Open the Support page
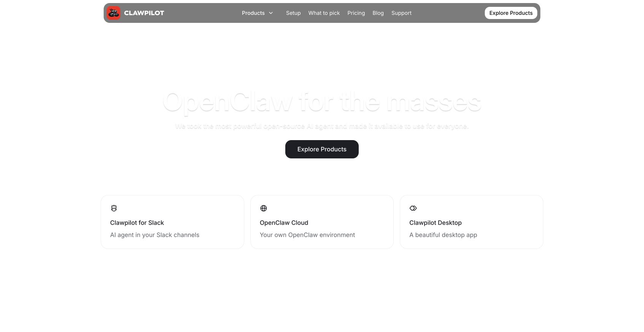The width and height of the screenshot is (644, 332). (401, 13)
